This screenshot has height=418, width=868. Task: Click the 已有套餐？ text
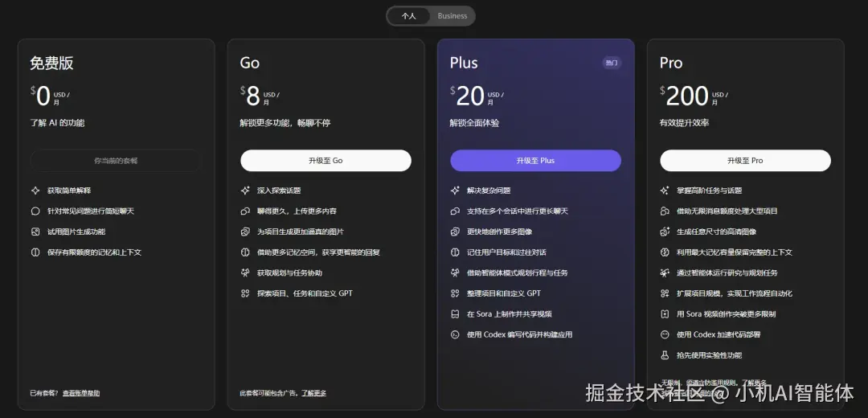[x=45, y=393]
